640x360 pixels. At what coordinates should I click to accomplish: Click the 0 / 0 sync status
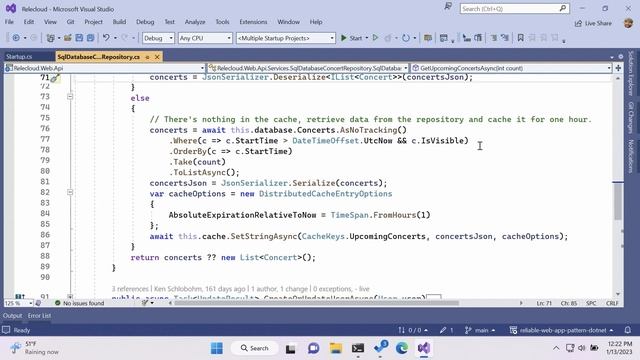click(x=413, y=330)
